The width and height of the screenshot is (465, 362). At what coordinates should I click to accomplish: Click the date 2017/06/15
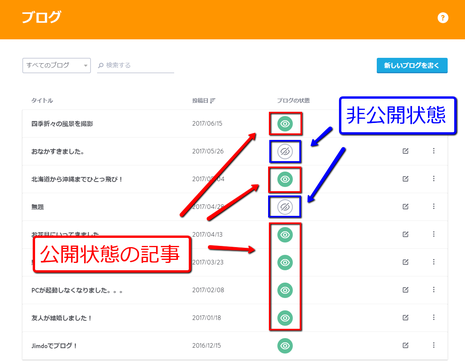tap(207, 124)
